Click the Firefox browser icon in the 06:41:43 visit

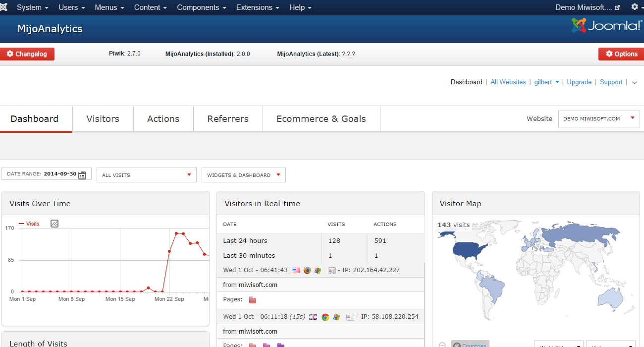point(307,270)
